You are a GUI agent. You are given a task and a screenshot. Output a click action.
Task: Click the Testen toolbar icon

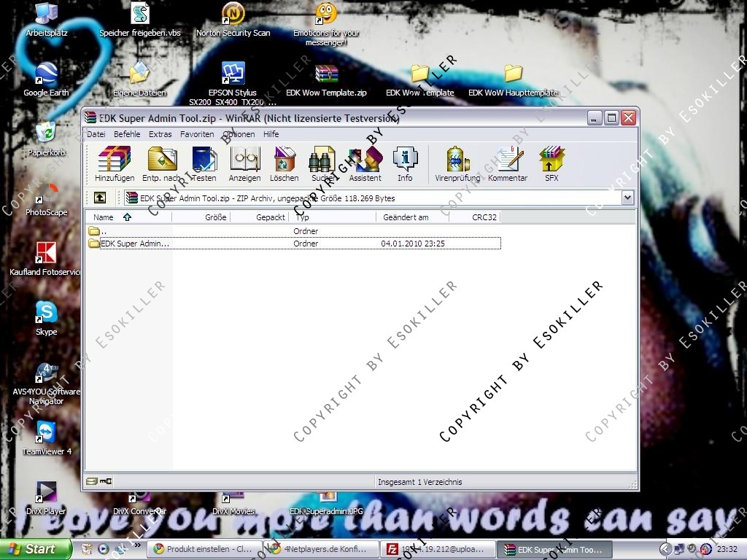pos(204,164)
